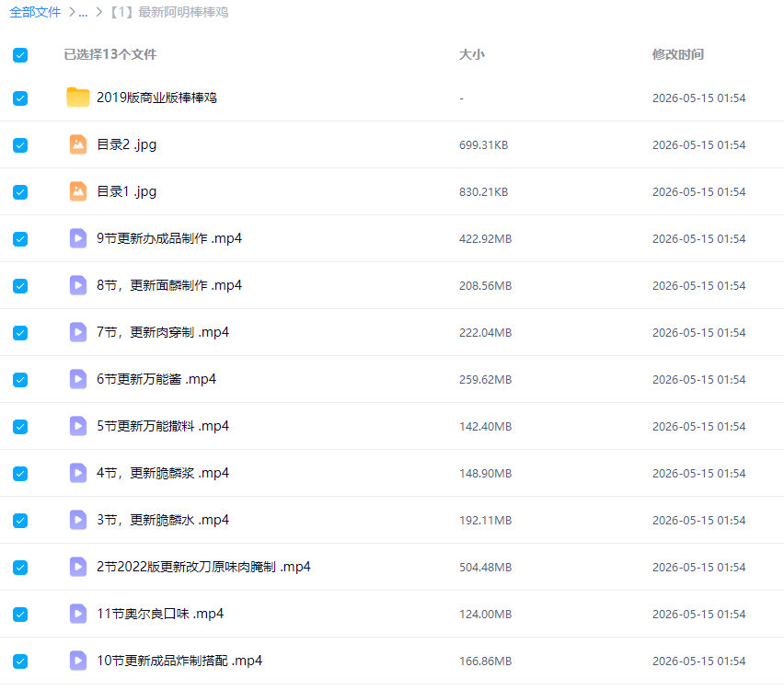Click the size value 208.56MB
Screen dimensions: 784x690
486,286
